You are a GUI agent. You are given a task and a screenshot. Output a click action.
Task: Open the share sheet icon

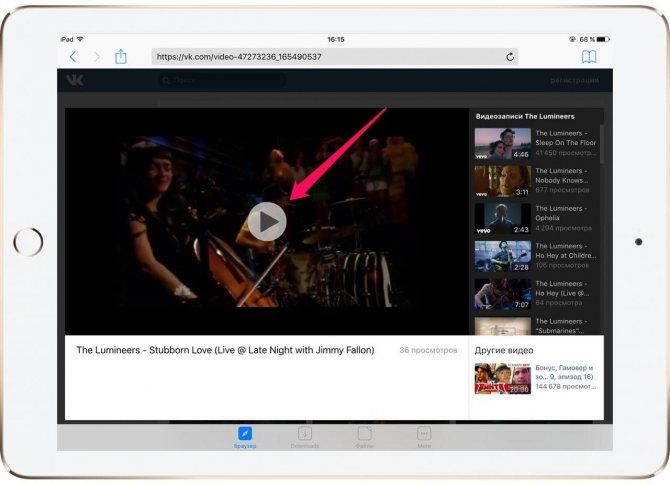point(121,56)
